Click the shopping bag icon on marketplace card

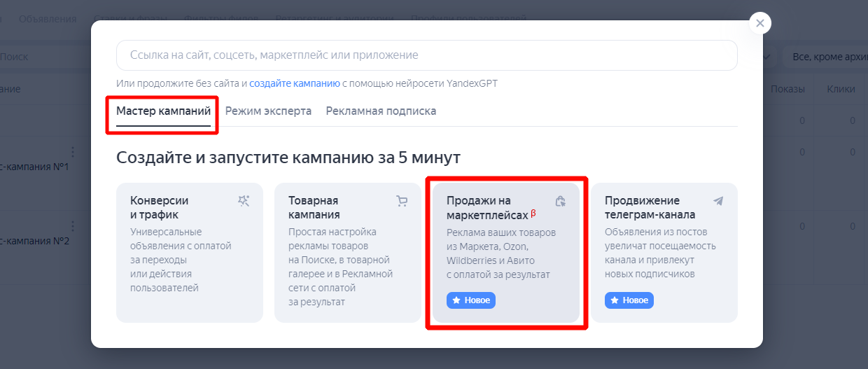tap(560, 202)
